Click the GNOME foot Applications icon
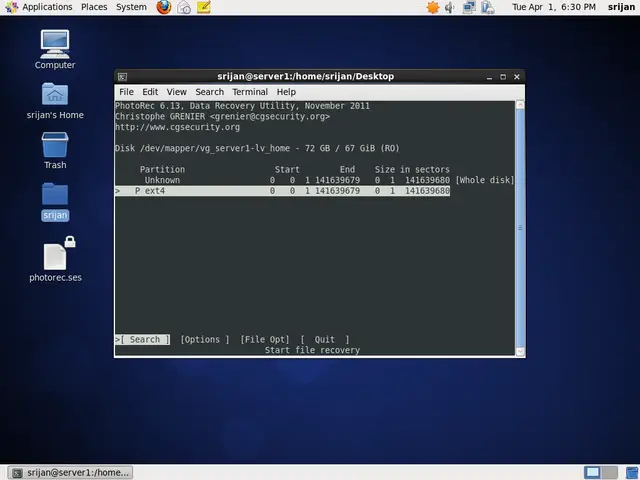Image resolution: width=640 pixels, height=480 pixels. (x=11, y=7)
